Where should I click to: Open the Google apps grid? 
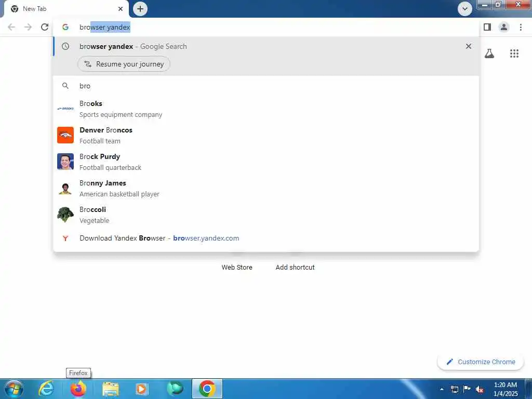[x=514, y=54]
